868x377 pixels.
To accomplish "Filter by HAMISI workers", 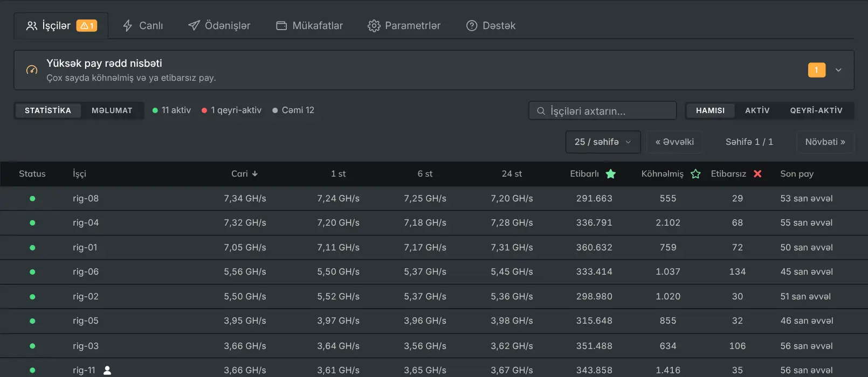I will pyautogui.click(x=710, y=110).
